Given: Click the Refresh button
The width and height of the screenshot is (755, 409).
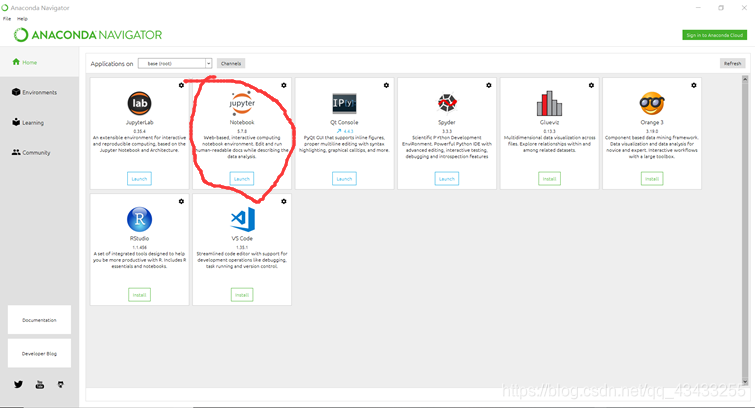Looking at the screenshot, I should click(732, 63).
